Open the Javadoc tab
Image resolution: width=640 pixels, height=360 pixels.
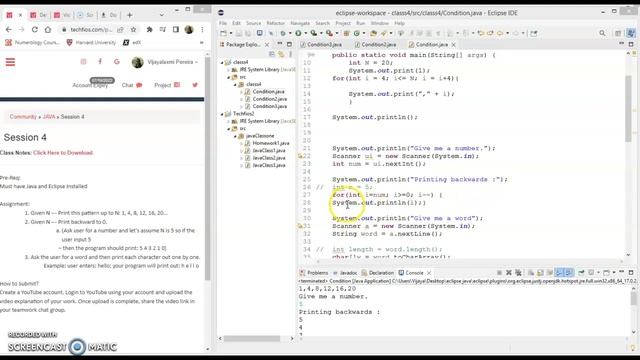coord(344,273)
